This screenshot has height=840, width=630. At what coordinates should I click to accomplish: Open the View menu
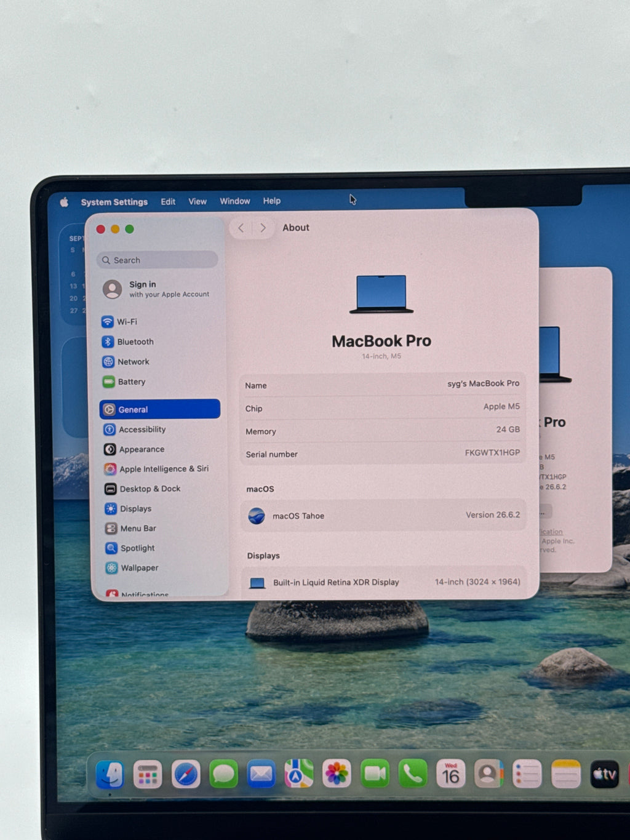[197, 201]
